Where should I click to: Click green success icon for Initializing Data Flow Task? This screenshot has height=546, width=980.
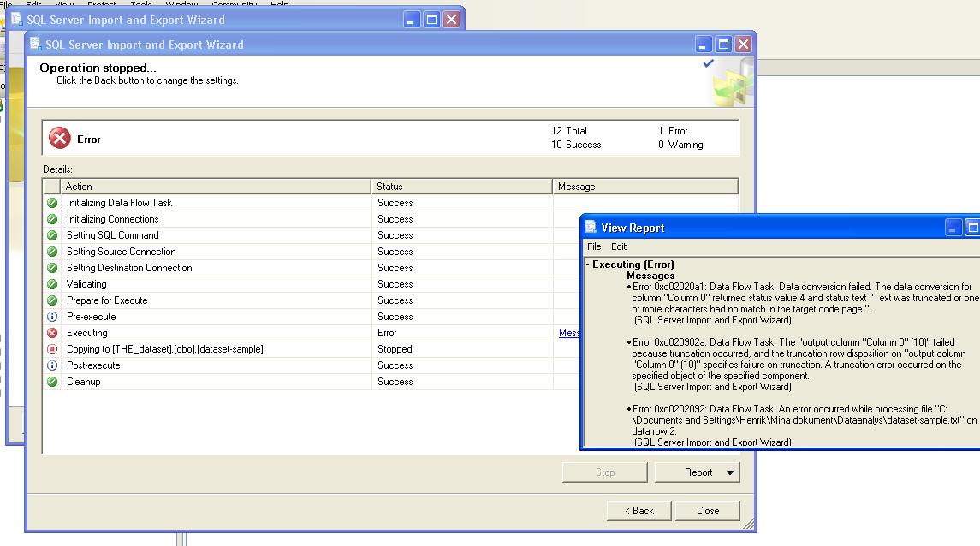tap(52, 203)
